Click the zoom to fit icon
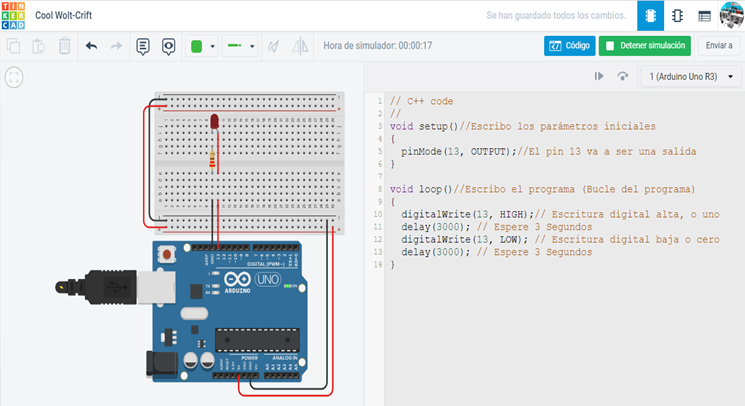 (15, 77)
